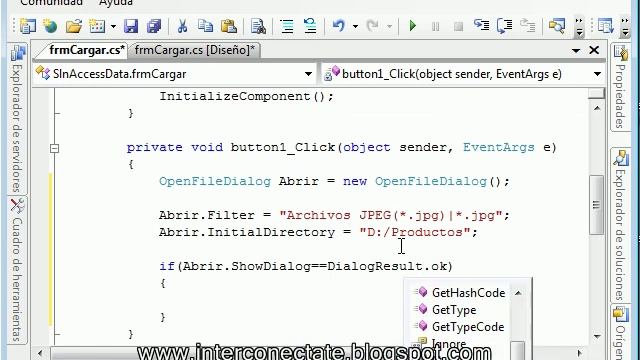Click the Step Out icon
The width and height of the screenshot is (640, 360).
[527, 26]
